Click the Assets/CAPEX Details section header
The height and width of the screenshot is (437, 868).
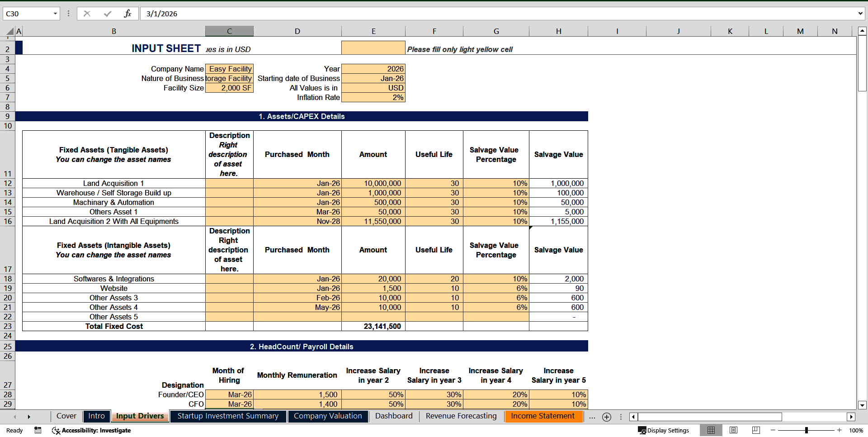(302, 116)
